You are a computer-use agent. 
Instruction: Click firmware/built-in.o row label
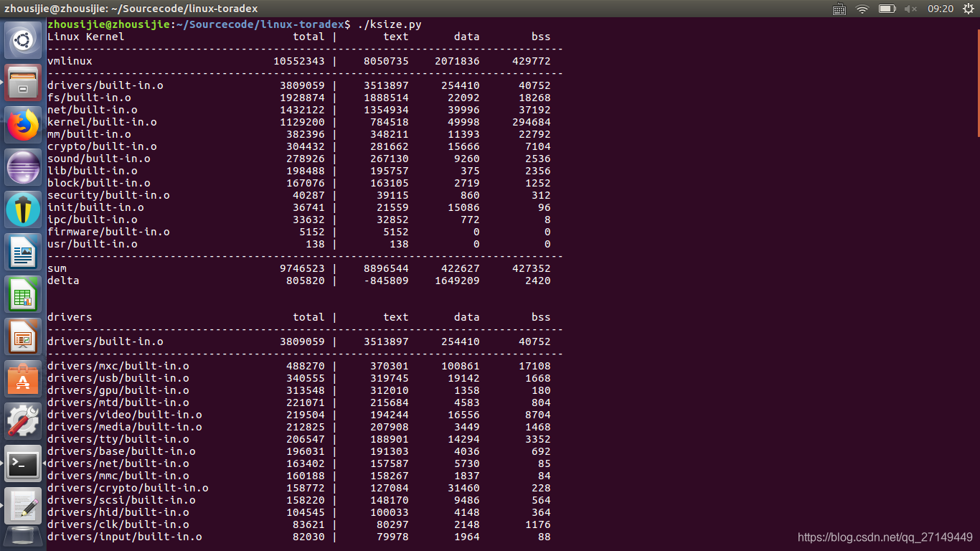point(108,232)
